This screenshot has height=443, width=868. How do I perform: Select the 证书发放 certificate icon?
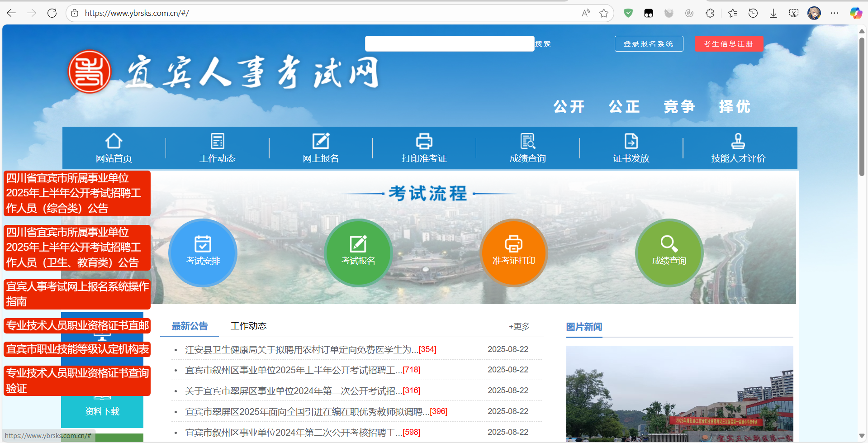(x=631, y=147)
